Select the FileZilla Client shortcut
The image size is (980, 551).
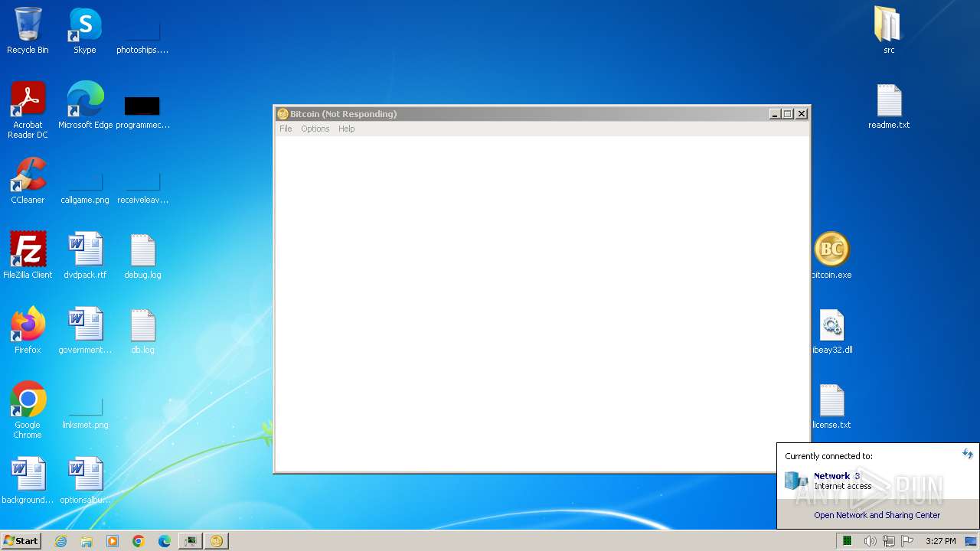click(28, 256)
